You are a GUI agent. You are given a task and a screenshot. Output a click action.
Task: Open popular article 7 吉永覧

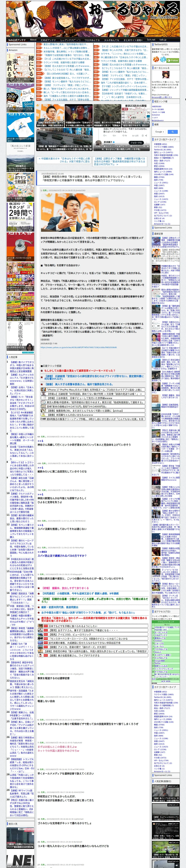click(22, 453)
